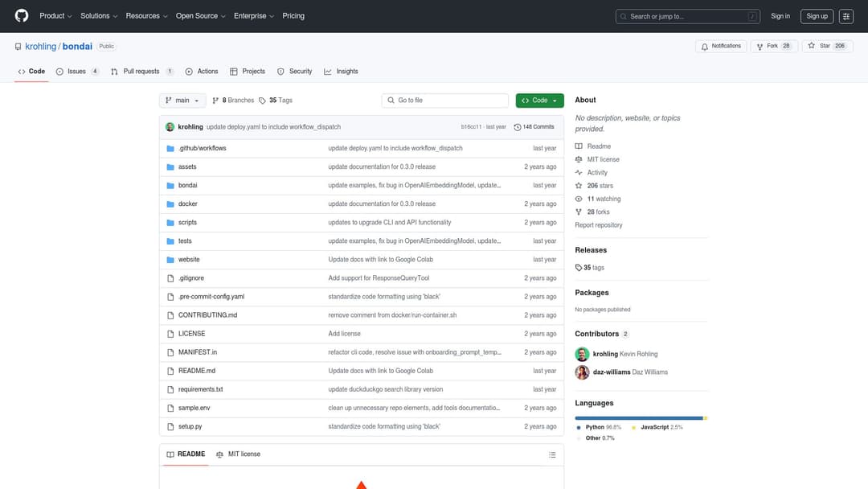The image size is (868, 489).
Task: Open the MANIFEST.in file
Action: pos(198,352)
